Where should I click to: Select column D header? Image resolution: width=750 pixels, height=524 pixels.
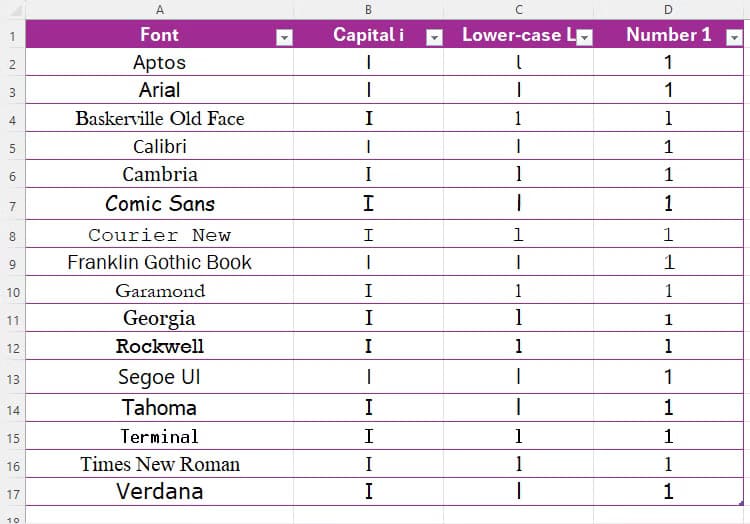point(668,9)
